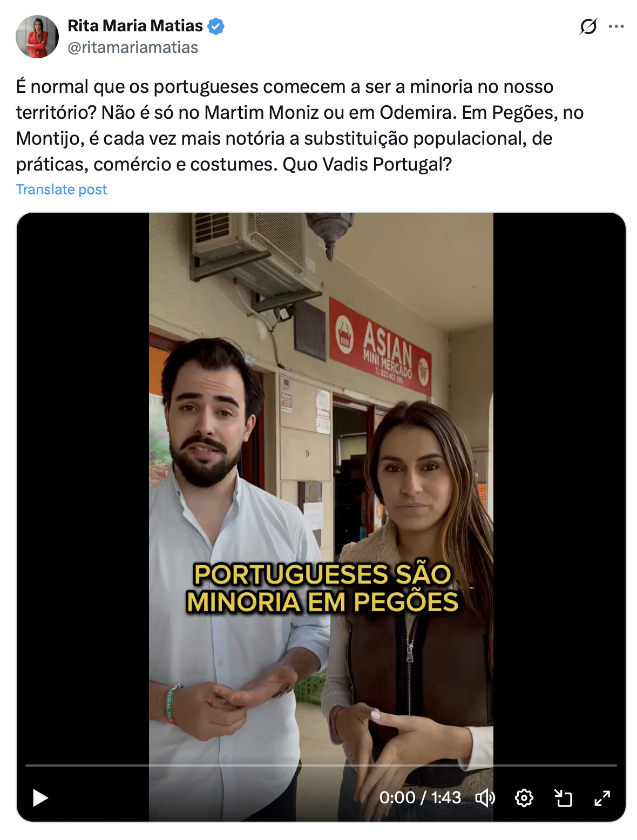Open the @ritamariamatias handle link
Image resolution: width=637 pixels, height=840 pixels.
tap(133, 48)
